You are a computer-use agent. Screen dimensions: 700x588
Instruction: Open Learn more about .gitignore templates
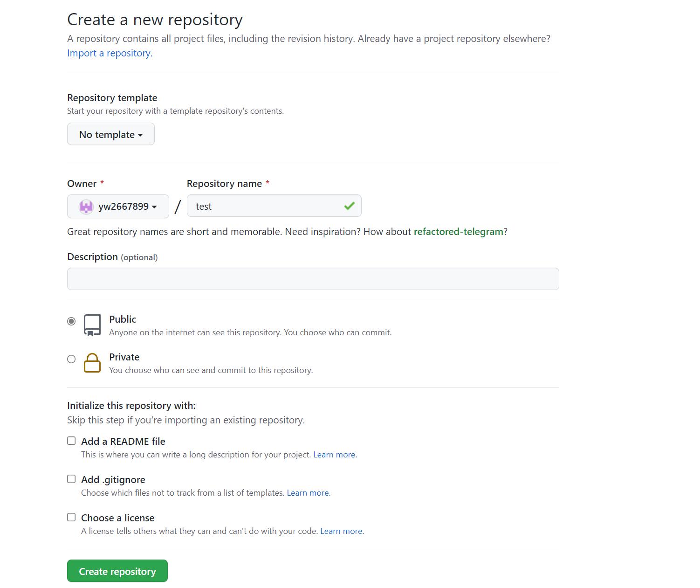tap(308, 492)
